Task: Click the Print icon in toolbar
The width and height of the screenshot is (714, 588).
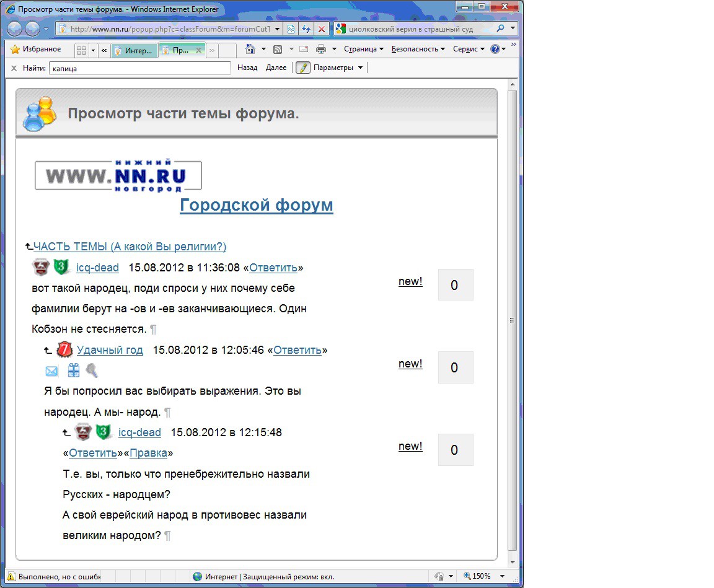Action: point(321,49)
